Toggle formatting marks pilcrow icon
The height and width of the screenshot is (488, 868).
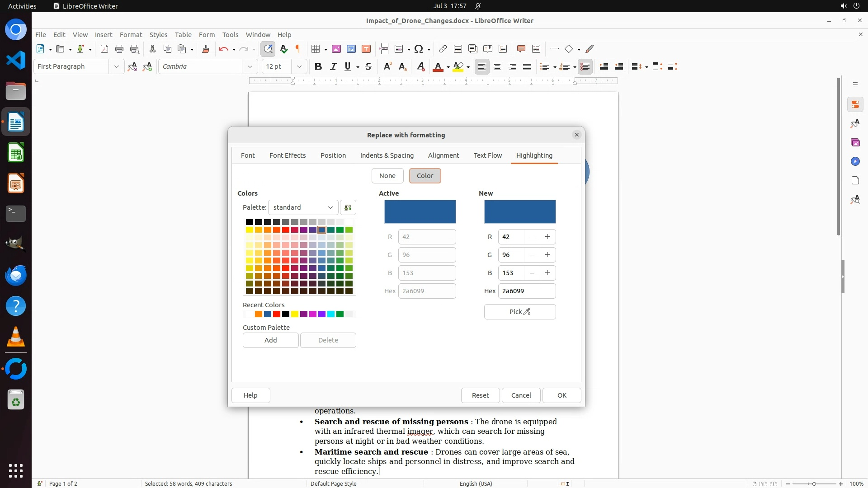pyautogui.click(x=298, y=49)
